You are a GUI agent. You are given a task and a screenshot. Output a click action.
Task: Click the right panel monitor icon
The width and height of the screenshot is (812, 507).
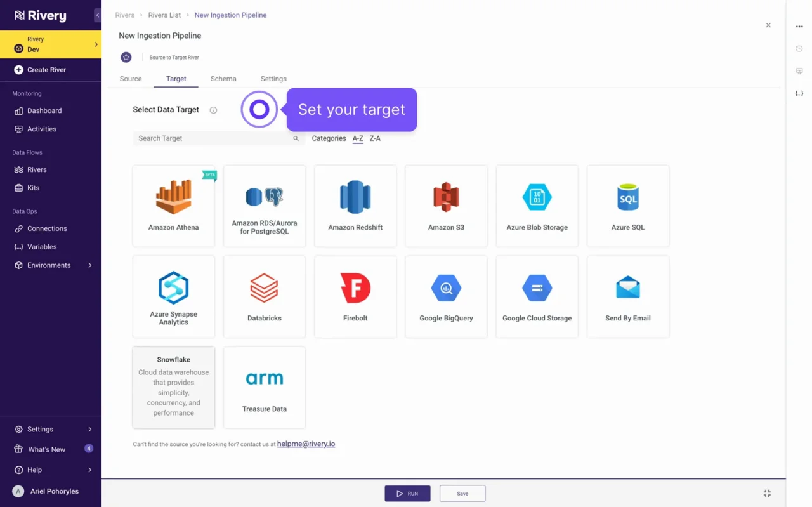[799, 71]
